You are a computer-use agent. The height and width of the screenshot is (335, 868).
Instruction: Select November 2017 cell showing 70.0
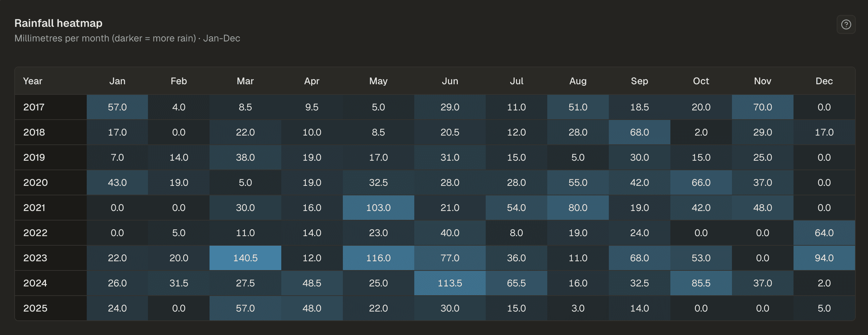click(x=763, y=107)
